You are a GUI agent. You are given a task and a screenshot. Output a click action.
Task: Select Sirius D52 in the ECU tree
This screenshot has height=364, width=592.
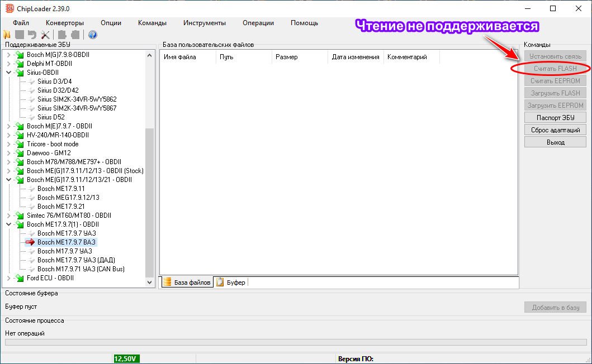click(51, 117)
